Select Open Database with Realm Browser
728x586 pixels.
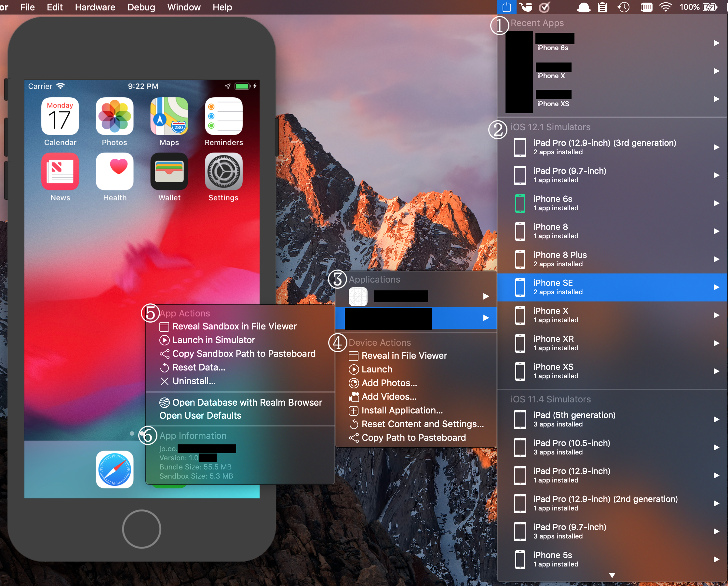240,402
